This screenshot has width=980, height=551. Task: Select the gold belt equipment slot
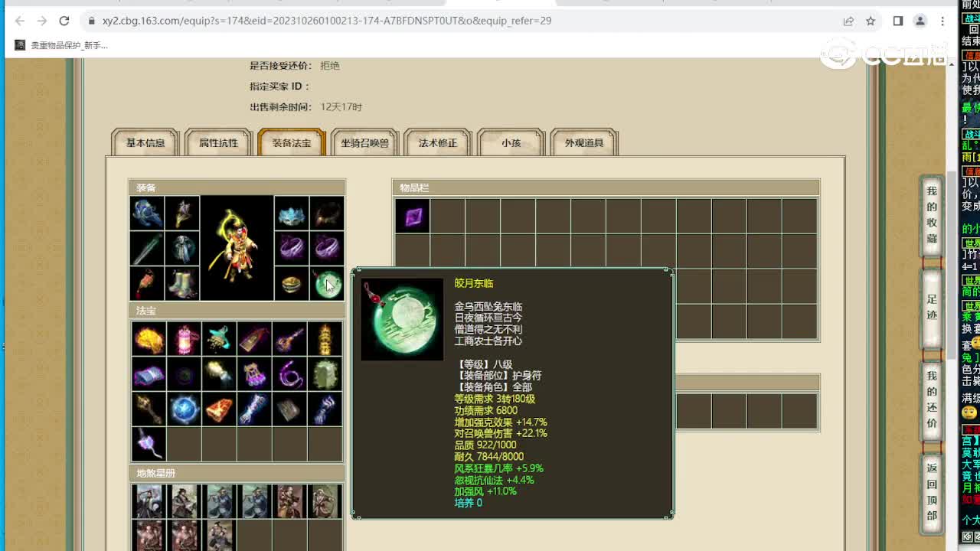click(292, 284)
